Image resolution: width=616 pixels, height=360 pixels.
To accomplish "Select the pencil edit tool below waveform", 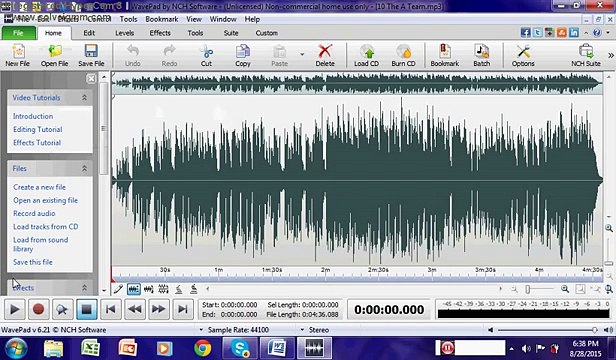I will coord(118,289).
